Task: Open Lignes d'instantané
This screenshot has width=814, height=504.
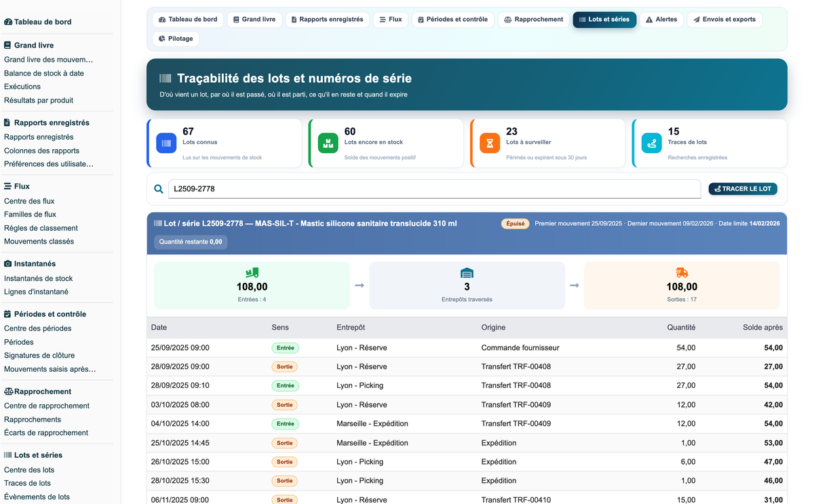Action: [x=36, y=292]
